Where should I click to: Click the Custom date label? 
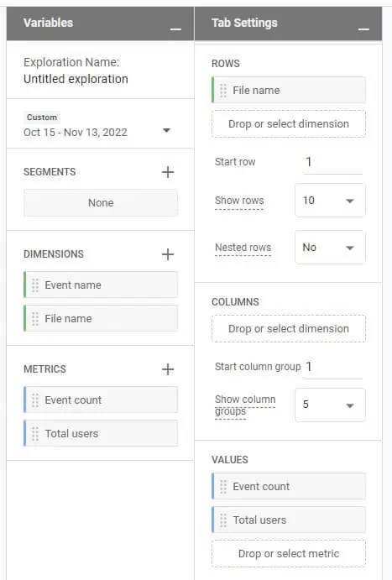coord(42,118)
